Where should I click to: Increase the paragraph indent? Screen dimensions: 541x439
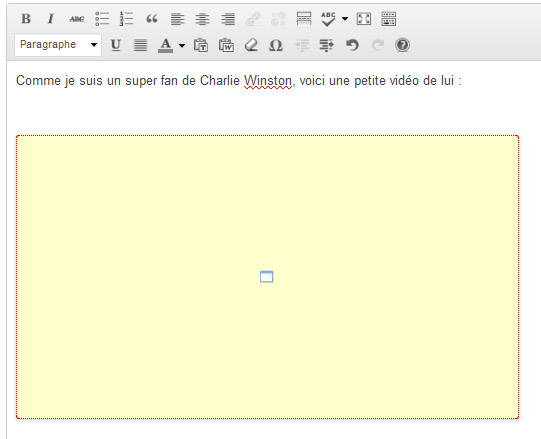(x=326, y=45)
